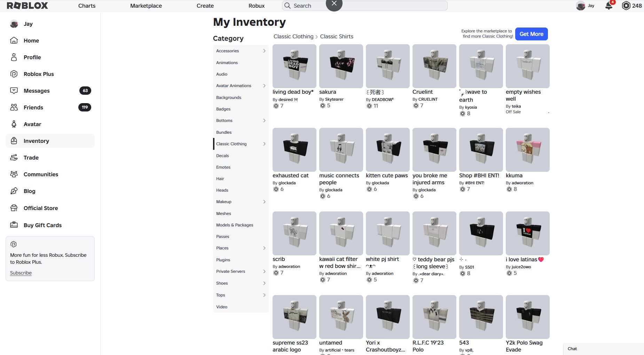The image size is (644, 355).
Task: Select the Emotes category
Action: 223,167
